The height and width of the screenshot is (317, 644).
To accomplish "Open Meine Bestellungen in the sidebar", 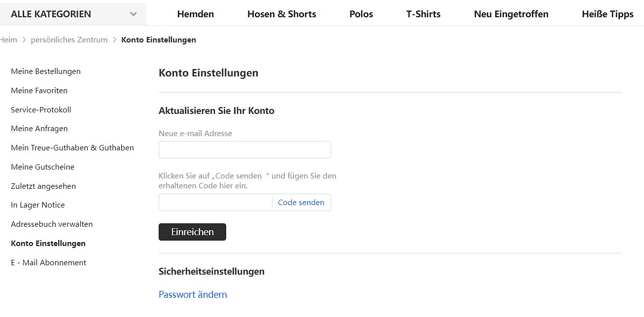I will (x=46, y=71).
